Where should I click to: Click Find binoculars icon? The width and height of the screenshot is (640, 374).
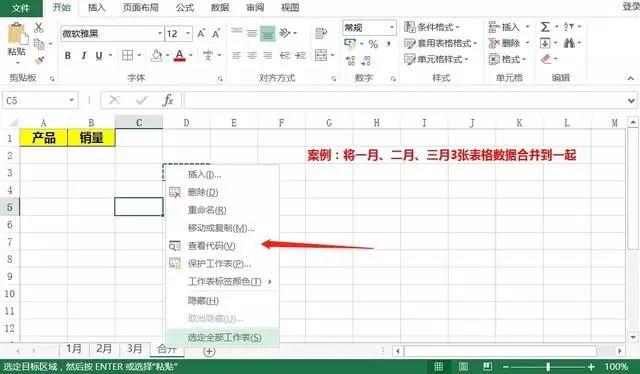569,43
